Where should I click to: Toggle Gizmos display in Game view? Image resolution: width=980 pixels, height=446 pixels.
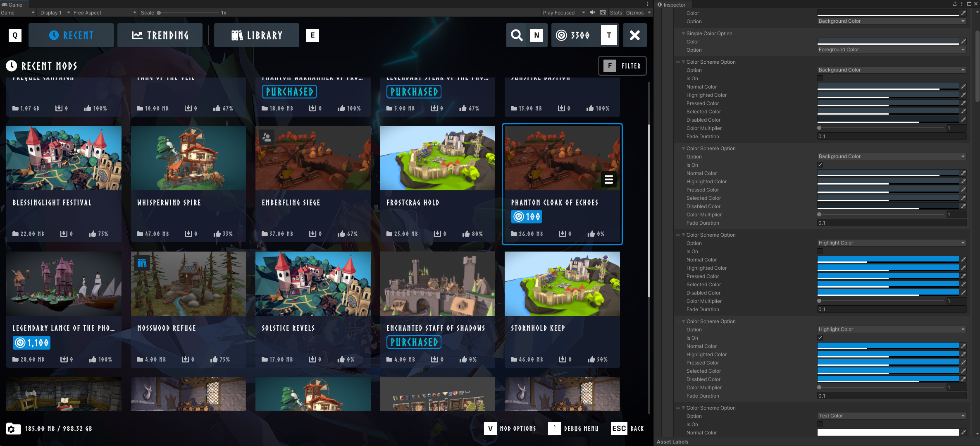pyautogui.click(x=634, y=13)
